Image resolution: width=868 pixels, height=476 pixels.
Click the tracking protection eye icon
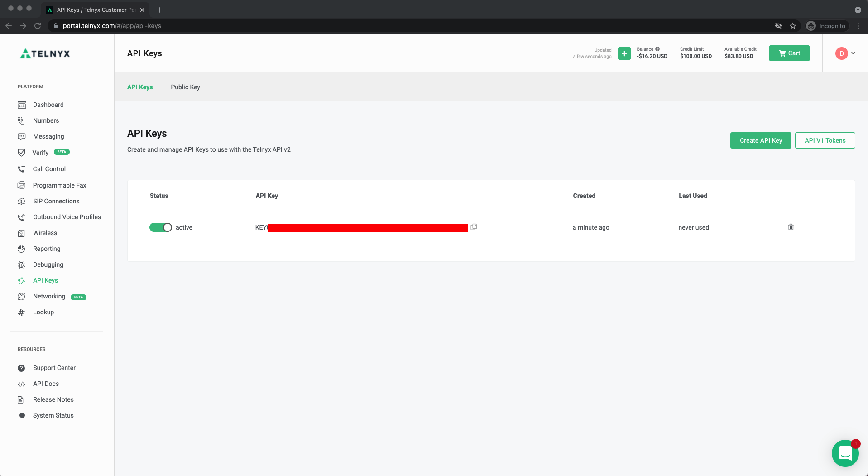(x=778, y=26)
